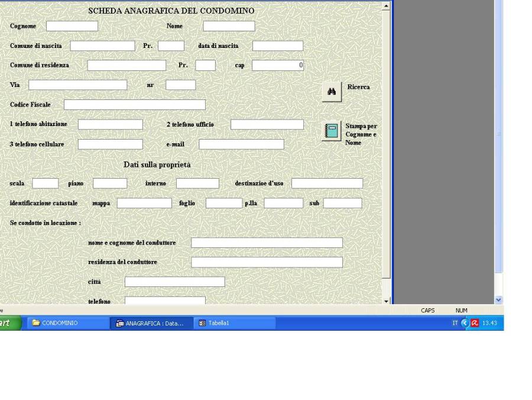
Task: Focus the Nome input field
Action: [229, 26]
